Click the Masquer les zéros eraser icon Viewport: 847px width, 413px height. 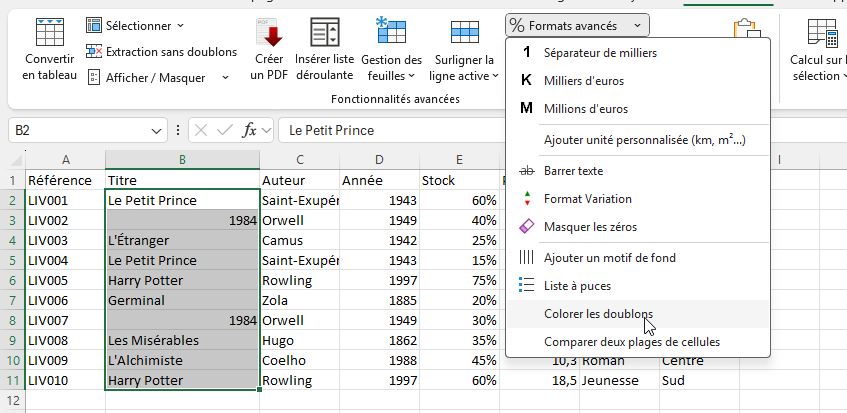click(x=526, y=226)
